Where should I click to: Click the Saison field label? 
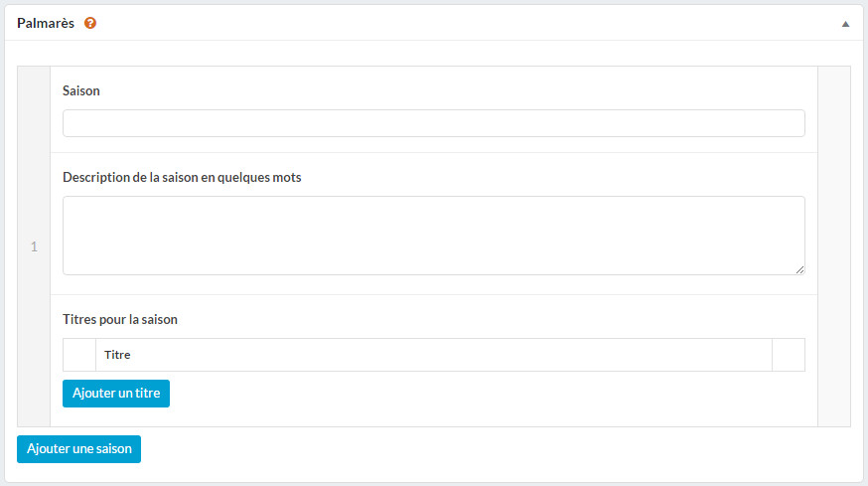[80, 90]
